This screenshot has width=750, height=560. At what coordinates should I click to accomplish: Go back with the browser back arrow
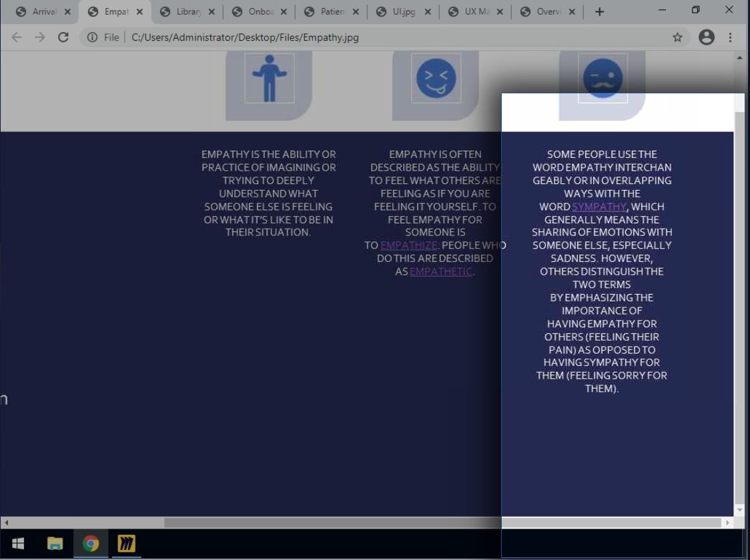tap(17, 37)
